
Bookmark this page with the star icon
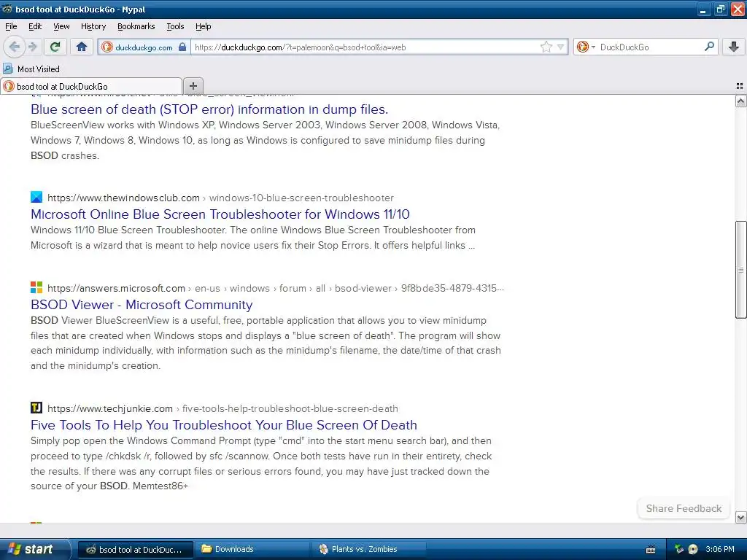coord(546,47)
